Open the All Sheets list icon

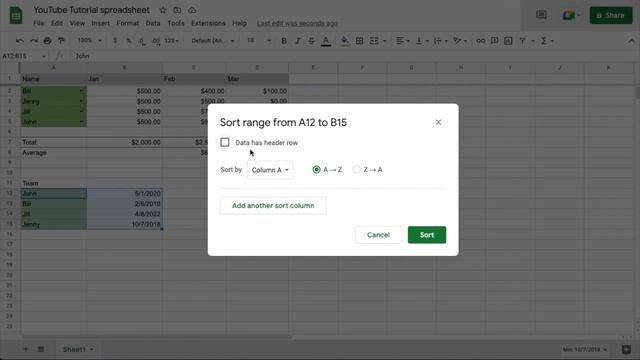41,349
